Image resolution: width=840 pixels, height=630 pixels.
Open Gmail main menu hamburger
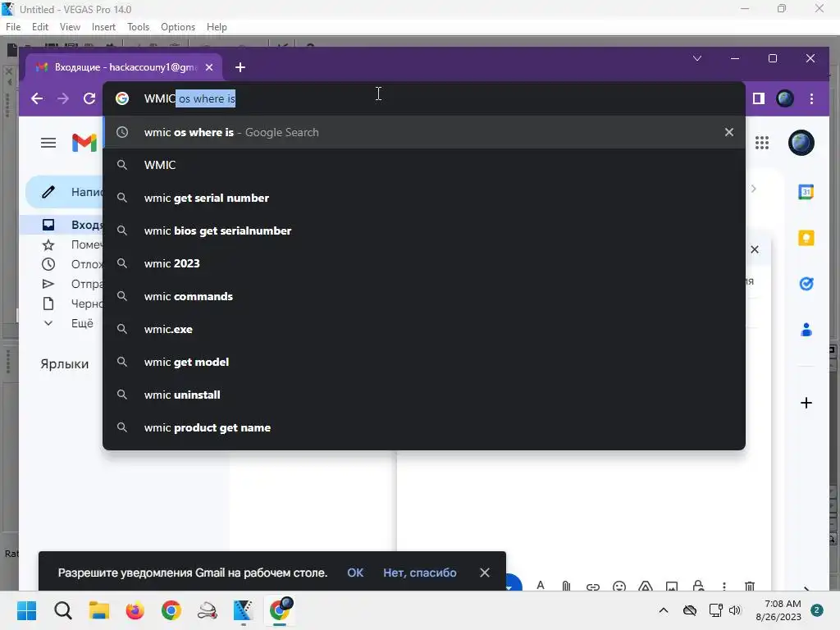48,143
